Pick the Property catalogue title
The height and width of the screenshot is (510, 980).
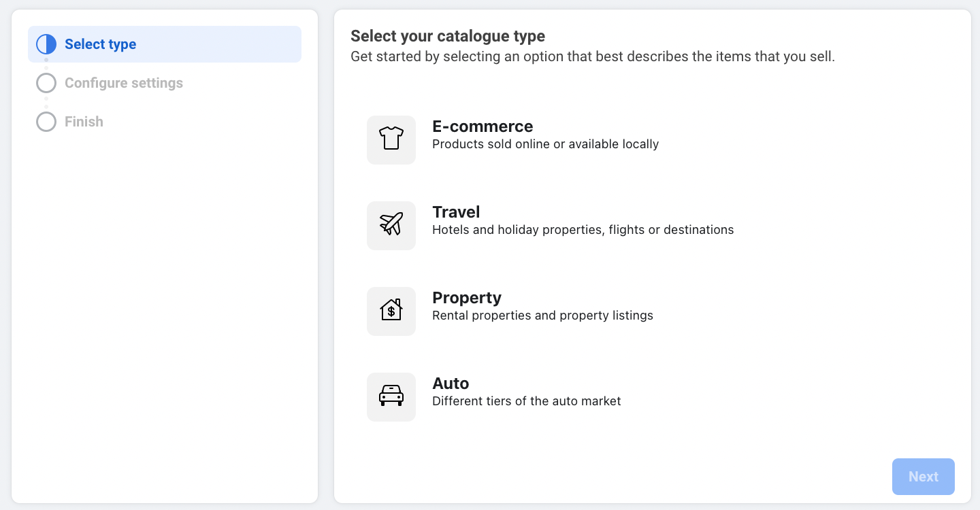(467, 298)
